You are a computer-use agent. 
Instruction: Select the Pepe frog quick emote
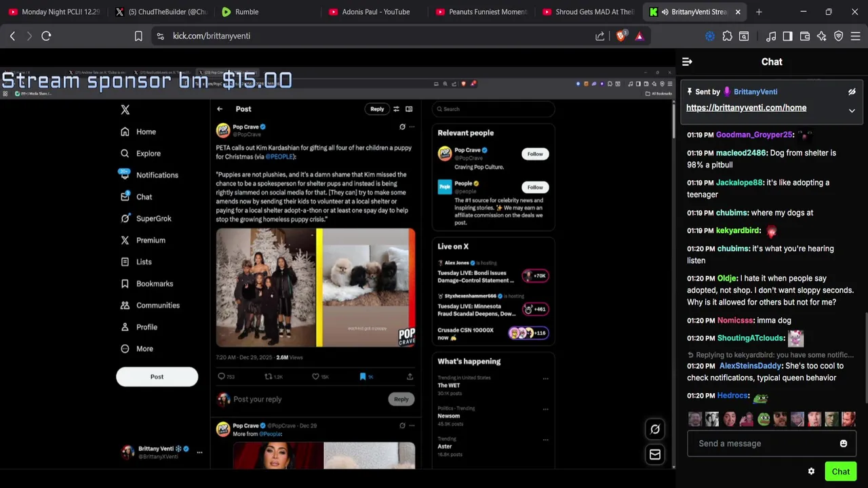point(764,419)
